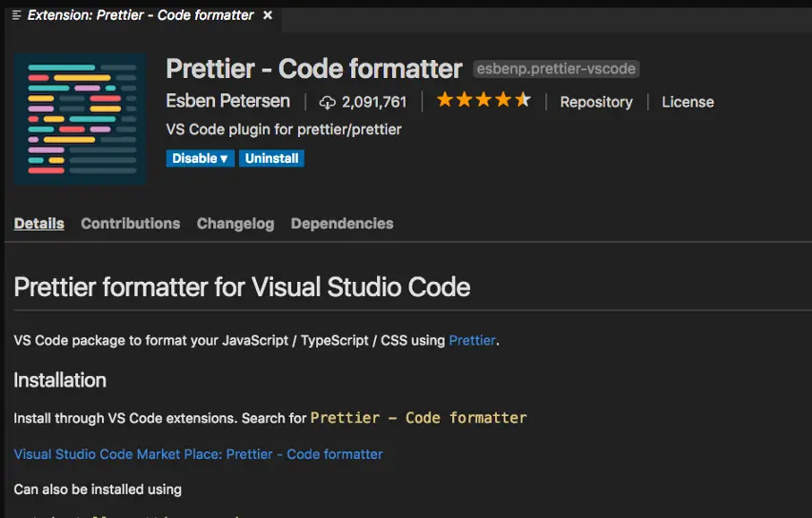
Task: Close the Prettier extension tab
Action: [x=267, y=15]
